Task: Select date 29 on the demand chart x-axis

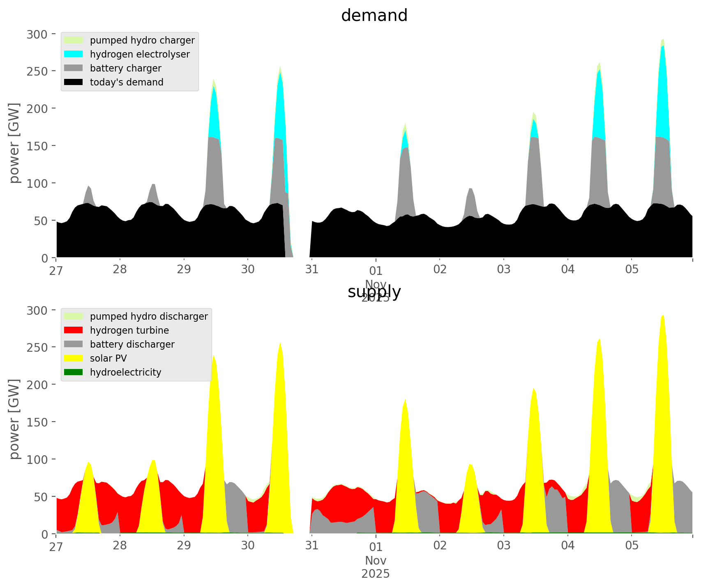Action: (x=184, y=270)
